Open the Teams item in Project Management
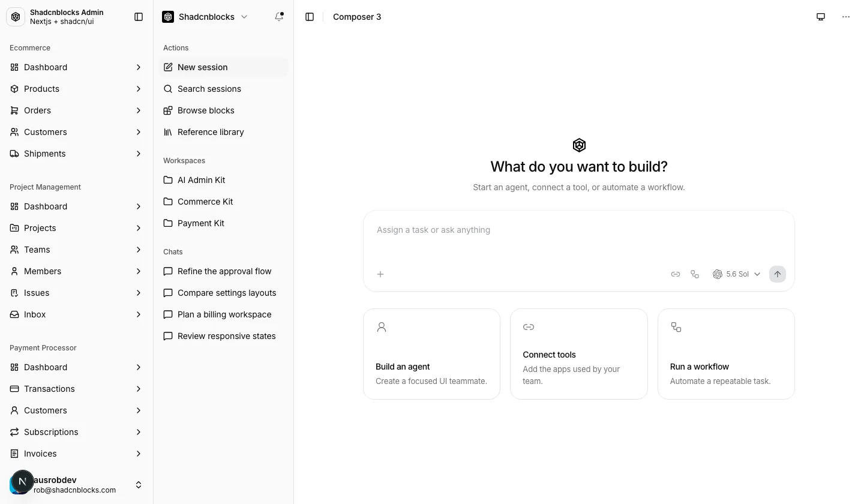The height and width of the screenshot is (504, 864). 77,250
